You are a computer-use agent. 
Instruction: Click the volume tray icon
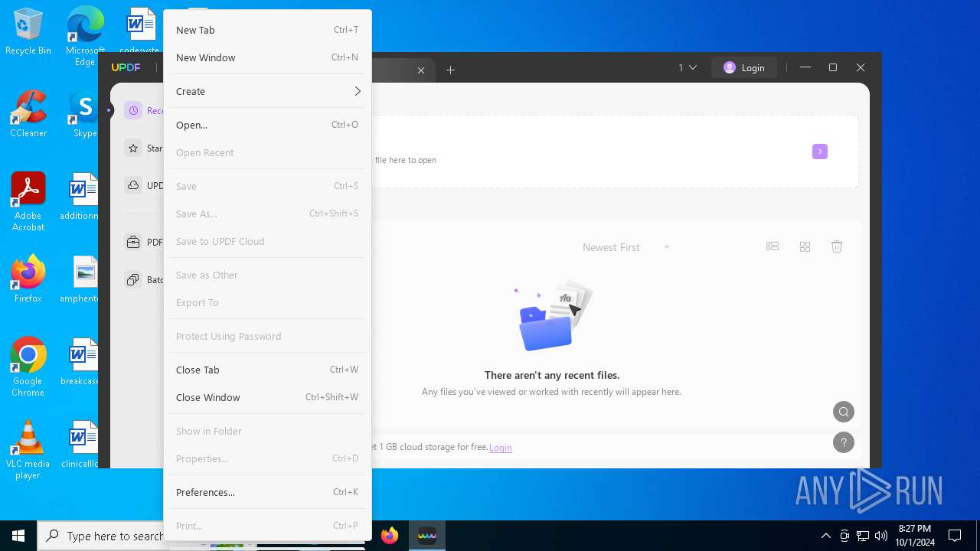(881, 536)
